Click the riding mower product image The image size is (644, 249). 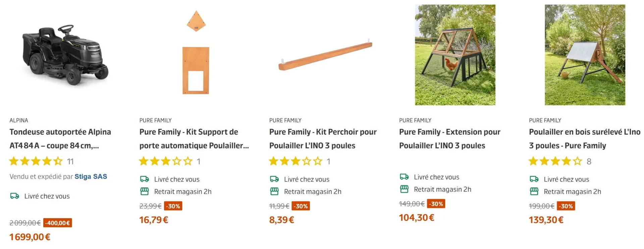pos(65,55)
